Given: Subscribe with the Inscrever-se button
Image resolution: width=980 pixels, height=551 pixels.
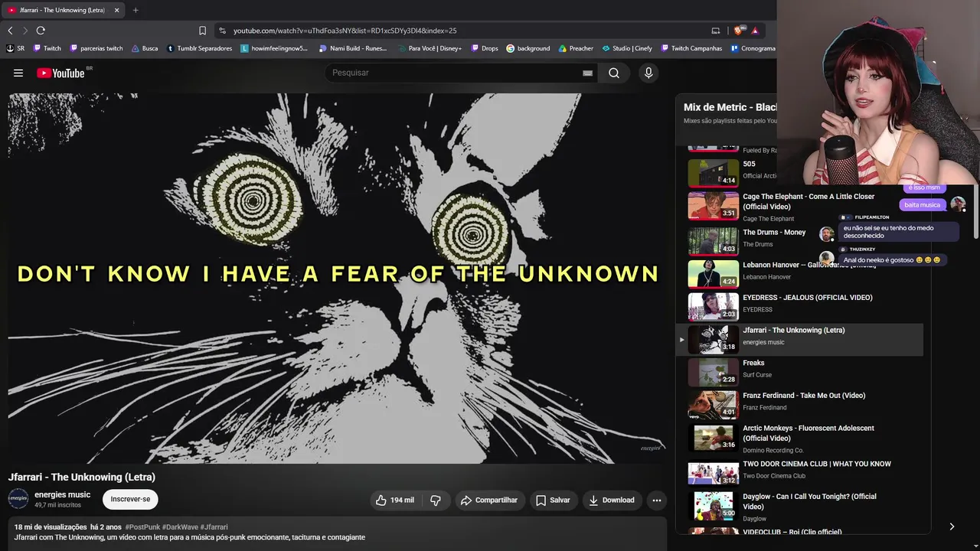Looking at the screenshot, I should tap(130, 499).
